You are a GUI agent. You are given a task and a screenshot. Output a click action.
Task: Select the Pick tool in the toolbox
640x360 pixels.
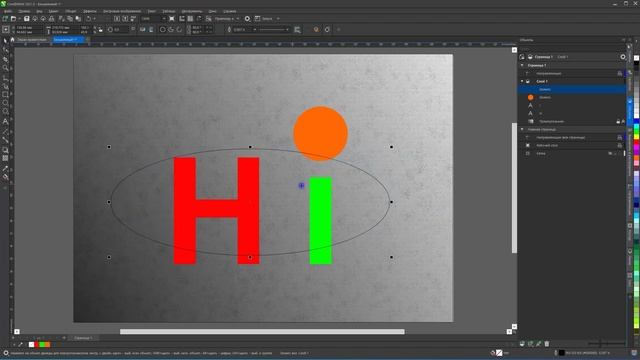coord(5,41)
